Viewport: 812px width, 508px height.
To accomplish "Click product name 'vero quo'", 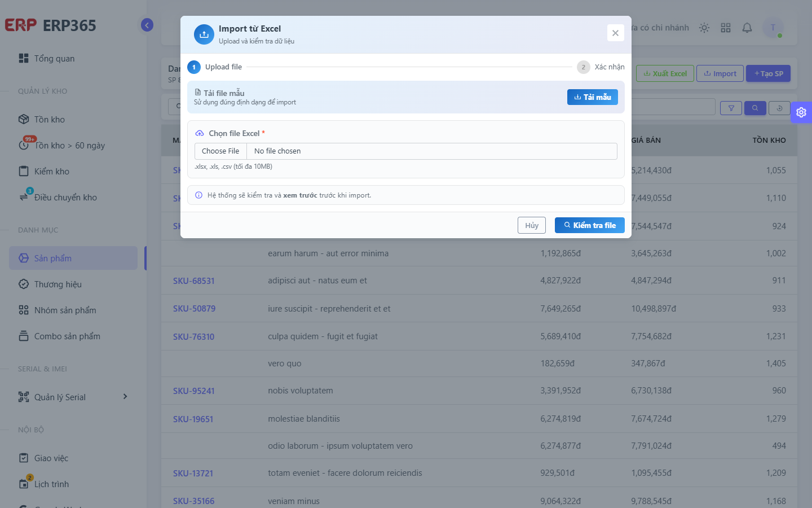I will 285,364.
